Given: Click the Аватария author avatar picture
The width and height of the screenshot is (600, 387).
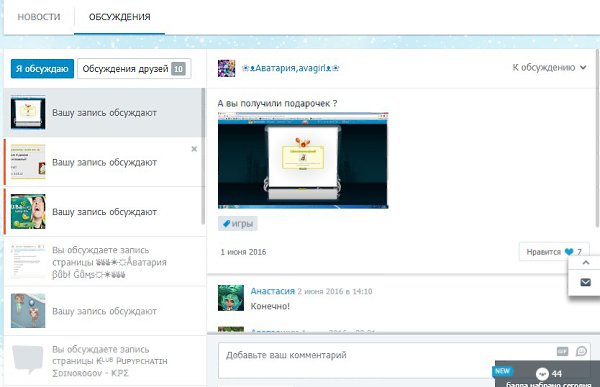Looking at the screenshot, I should [227, 69].
